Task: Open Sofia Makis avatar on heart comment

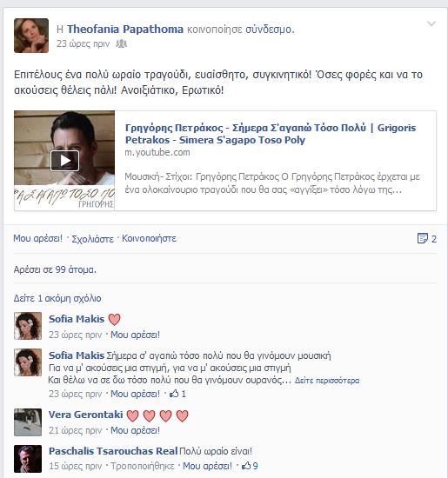Action: [x=28, y=326]
